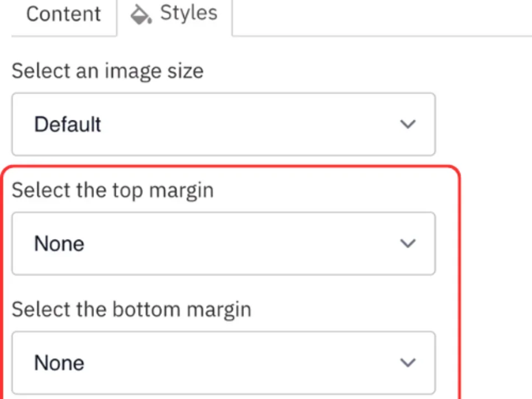532x399 pixels.
Task: Open the Default image size dropdown
Action: (x=223, y=124)
